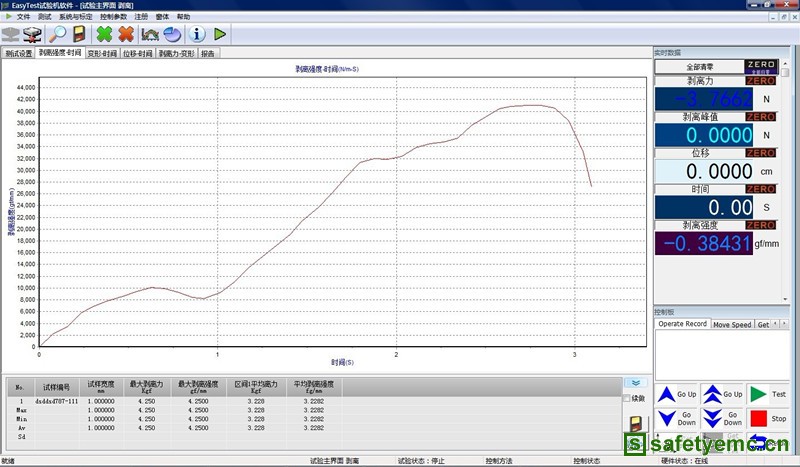
Task: Zero the 位移 reading
Action: tap(761, 153)
